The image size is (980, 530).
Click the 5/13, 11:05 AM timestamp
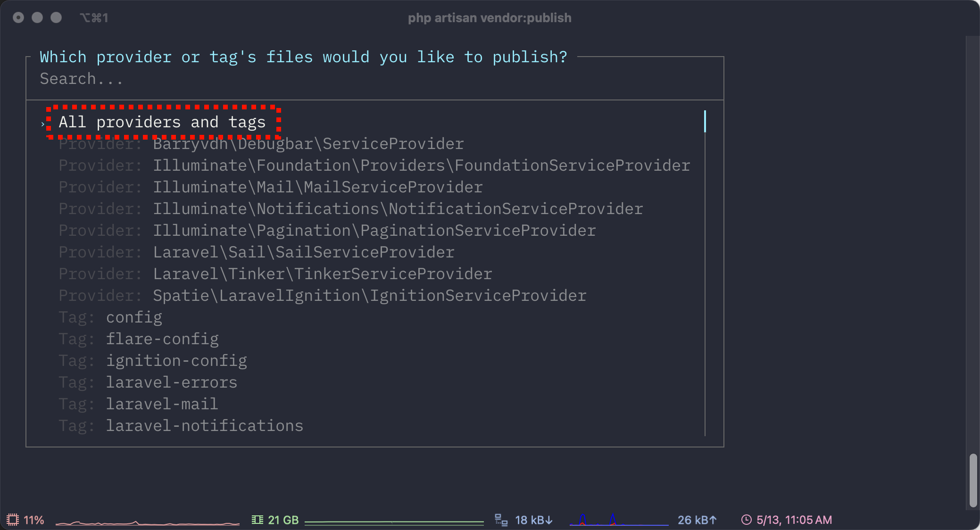tap(794, 520)
